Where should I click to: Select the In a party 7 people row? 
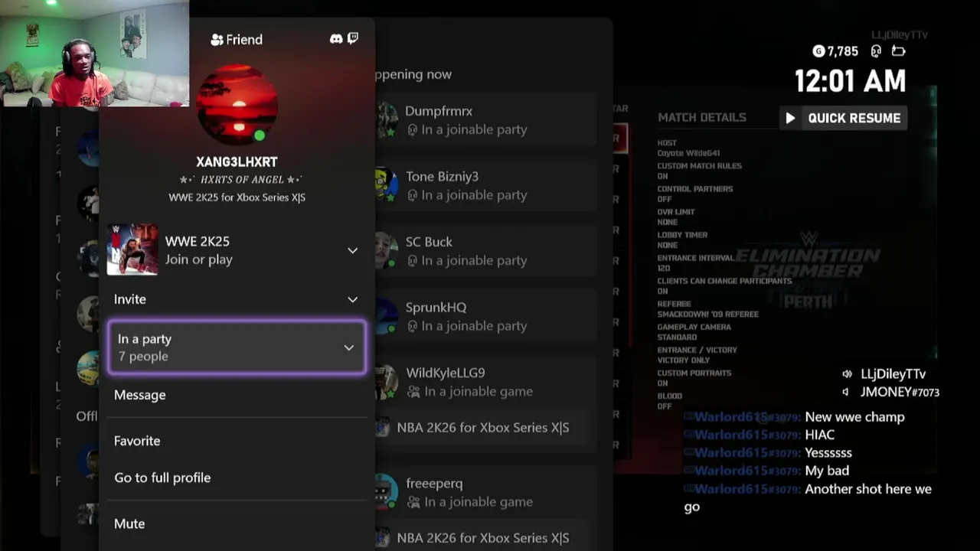237,347
